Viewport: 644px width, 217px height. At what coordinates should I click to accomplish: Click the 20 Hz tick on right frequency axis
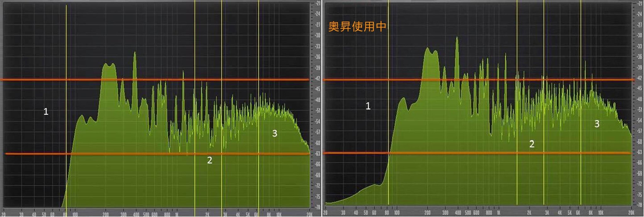pyautogui.click(x=325, y=213)
